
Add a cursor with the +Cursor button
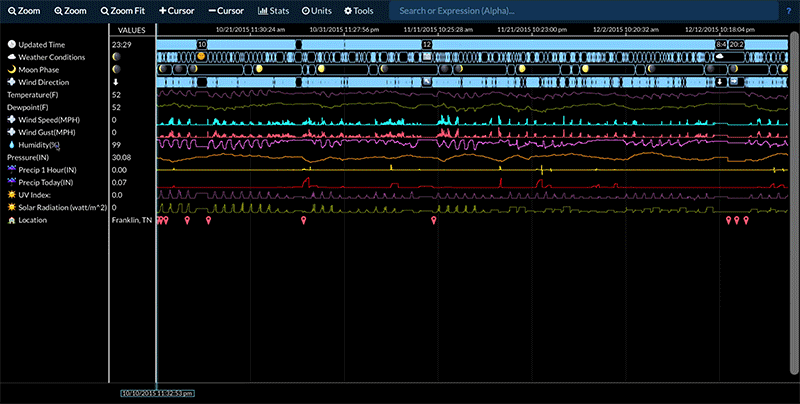pos(177,10)
